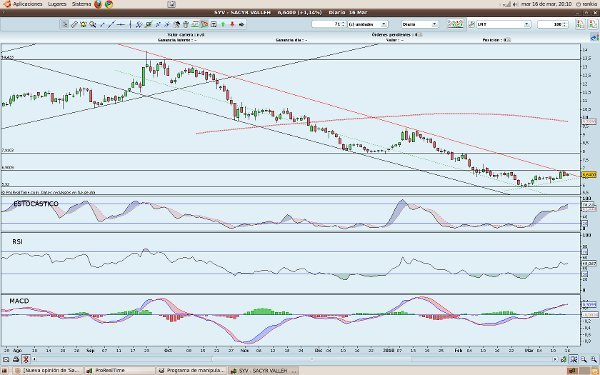This screenshot has height=375, width=600.
Task: Click the RSI indicator label
Action: click(17, 241)
